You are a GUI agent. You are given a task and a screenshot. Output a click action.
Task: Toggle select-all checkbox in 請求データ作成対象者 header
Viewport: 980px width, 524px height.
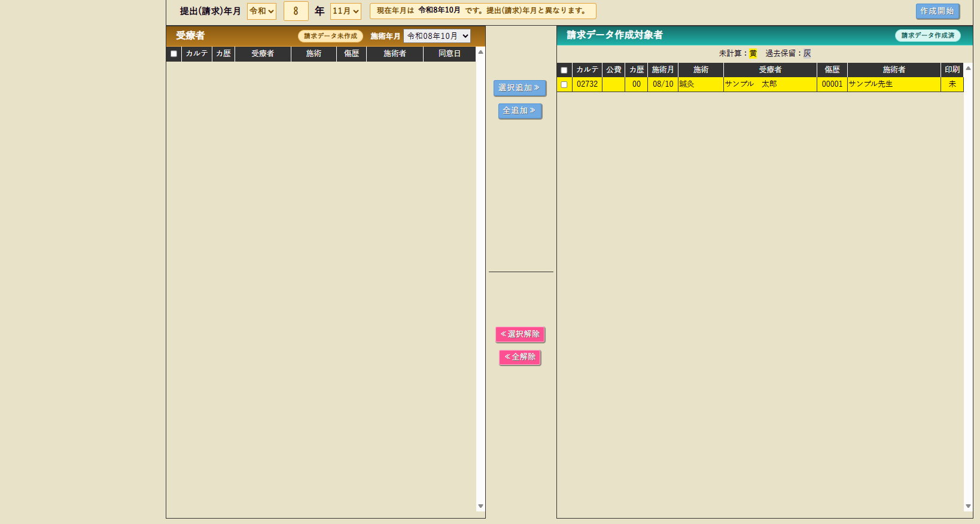pyautogui.click(x=564, y=70)
